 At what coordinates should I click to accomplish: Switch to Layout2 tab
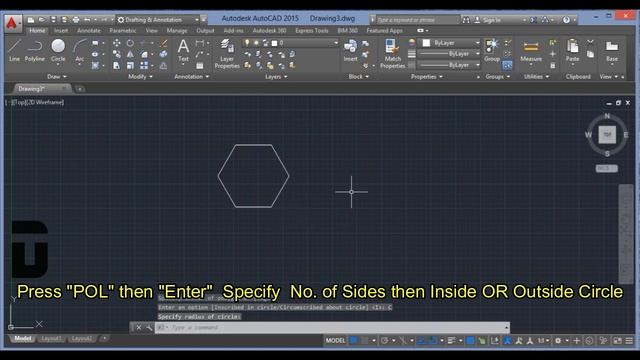click(82, 339)
